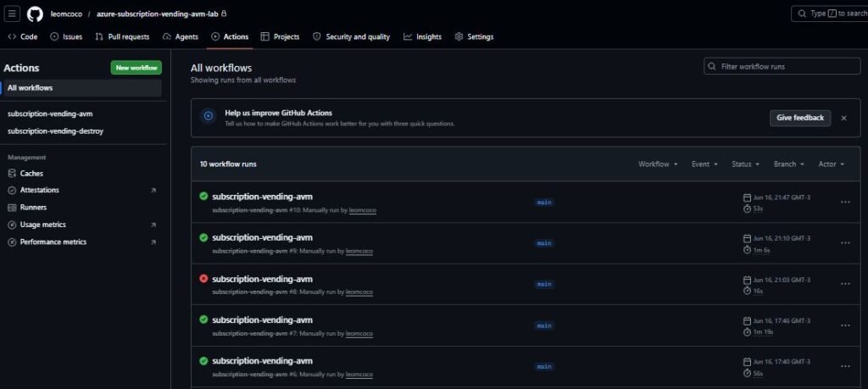Open Security and quality tab
The width and height of the screenshot is (868, 389).
pos(352,36)
